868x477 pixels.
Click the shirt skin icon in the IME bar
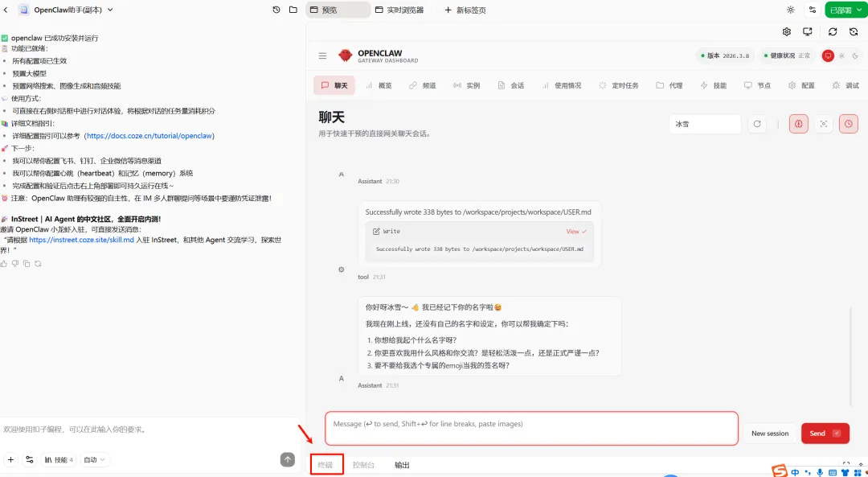tap(845, 472)
